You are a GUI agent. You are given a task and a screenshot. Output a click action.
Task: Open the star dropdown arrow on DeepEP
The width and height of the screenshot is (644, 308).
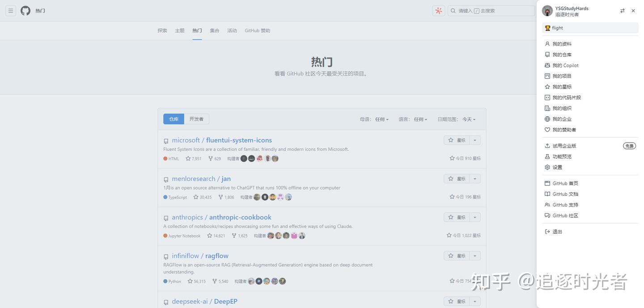pyautogui.click(x=475, y=301)
